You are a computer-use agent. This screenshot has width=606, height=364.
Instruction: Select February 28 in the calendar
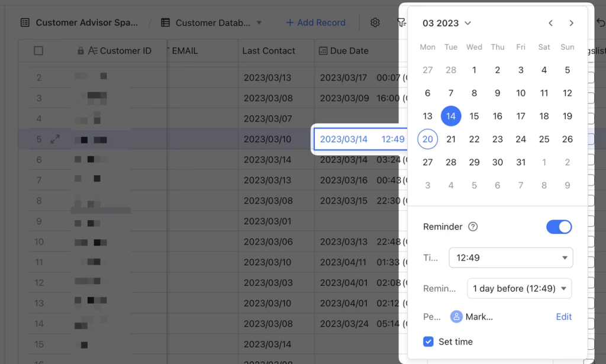451,70
